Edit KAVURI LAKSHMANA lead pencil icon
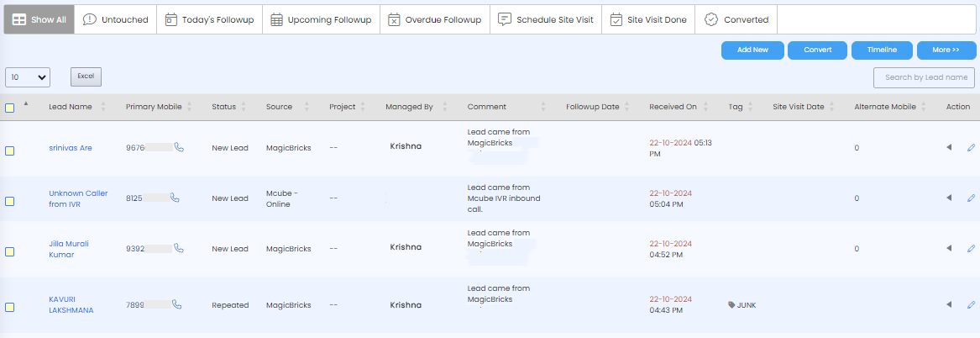 [x=971, y=305]
